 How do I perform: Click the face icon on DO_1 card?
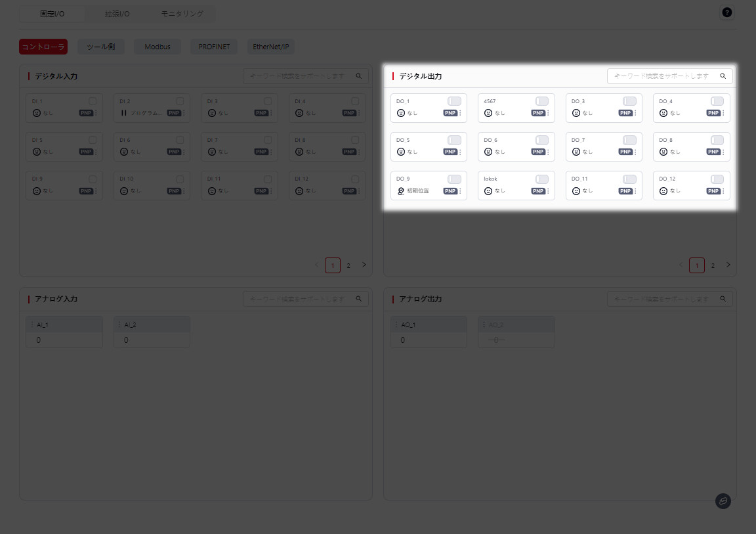400,113
